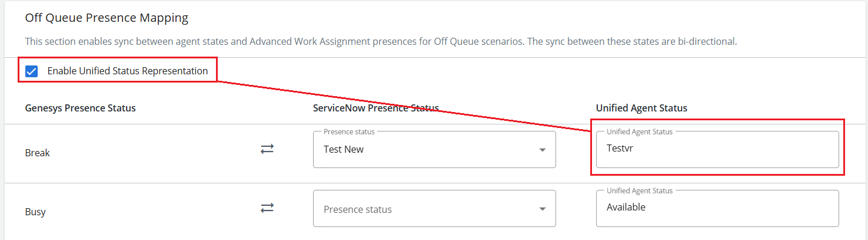Select the "Break" Genesys presence label

(38, 153)
